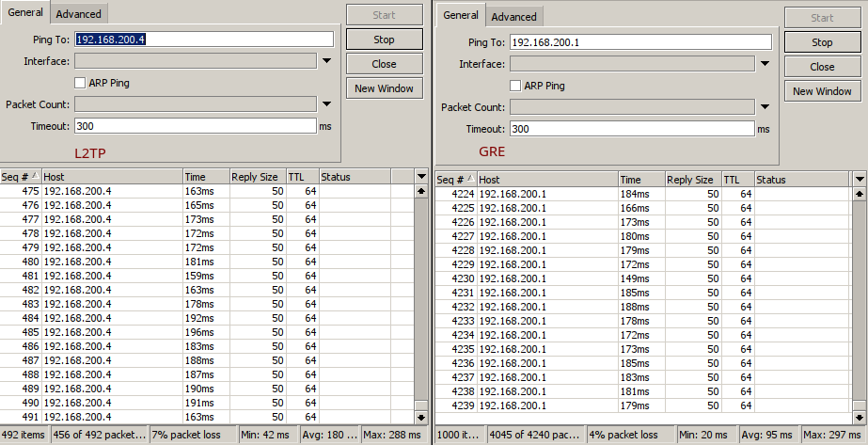Sort L2TP table by Reply Size column
The image size is (868, 445).
click(x=258, y=177)
